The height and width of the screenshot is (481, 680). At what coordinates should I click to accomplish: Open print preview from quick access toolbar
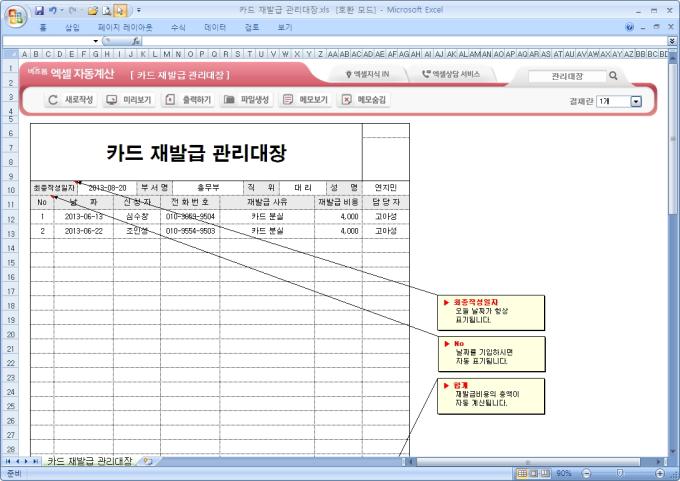coord(107,10)
